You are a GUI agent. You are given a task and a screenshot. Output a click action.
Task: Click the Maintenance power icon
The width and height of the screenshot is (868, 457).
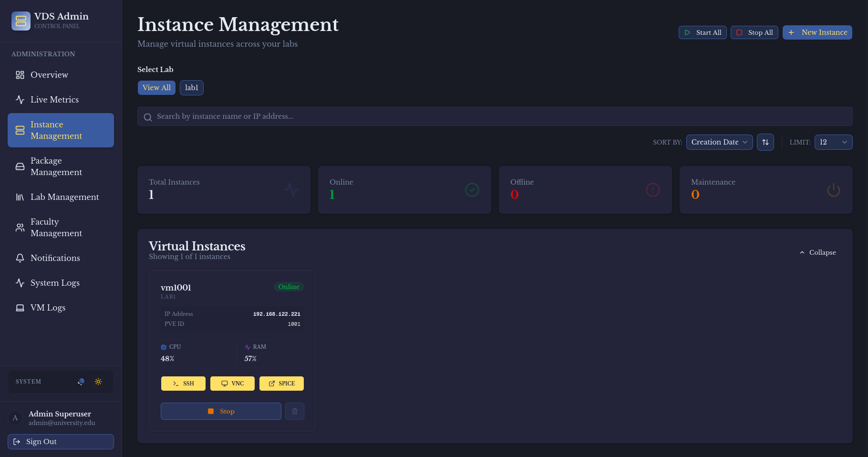[x=834, y=190]
